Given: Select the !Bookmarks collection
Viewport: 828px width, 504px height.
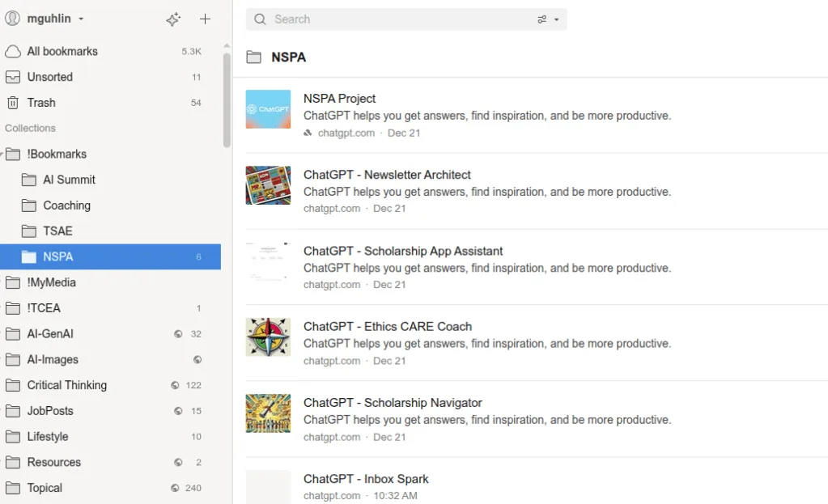Looking at the screenshot, I should point(110,154).
